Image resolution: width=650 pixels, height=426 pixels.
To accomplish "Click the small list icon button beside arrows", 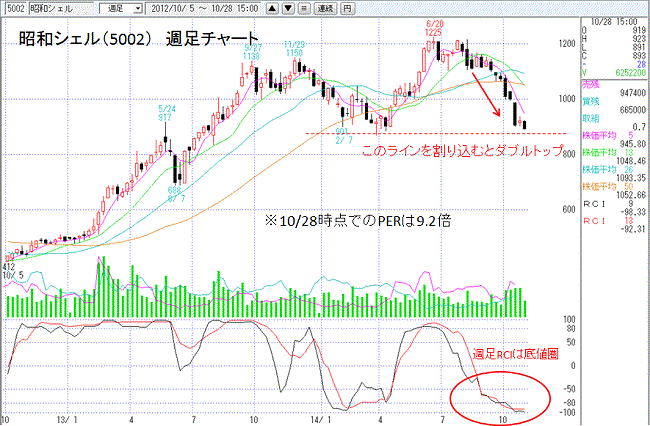I will click(305, 8).
